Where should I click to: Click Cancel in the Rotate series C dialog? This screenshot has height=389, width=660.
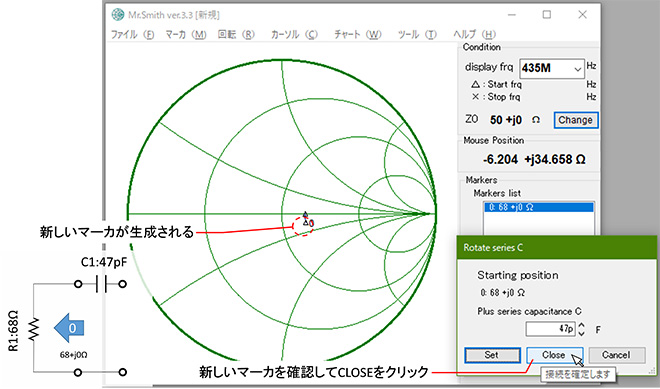coord(616,355)
